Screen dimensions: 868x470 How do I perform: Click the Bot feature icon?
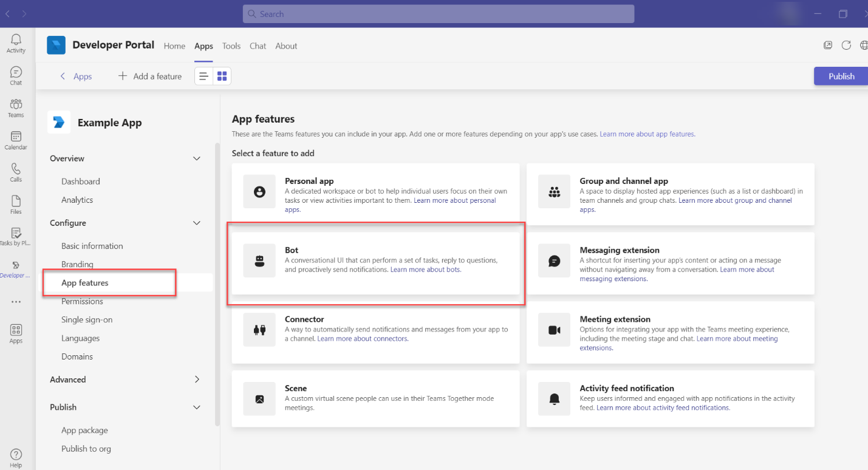click(x=259, y=261)
